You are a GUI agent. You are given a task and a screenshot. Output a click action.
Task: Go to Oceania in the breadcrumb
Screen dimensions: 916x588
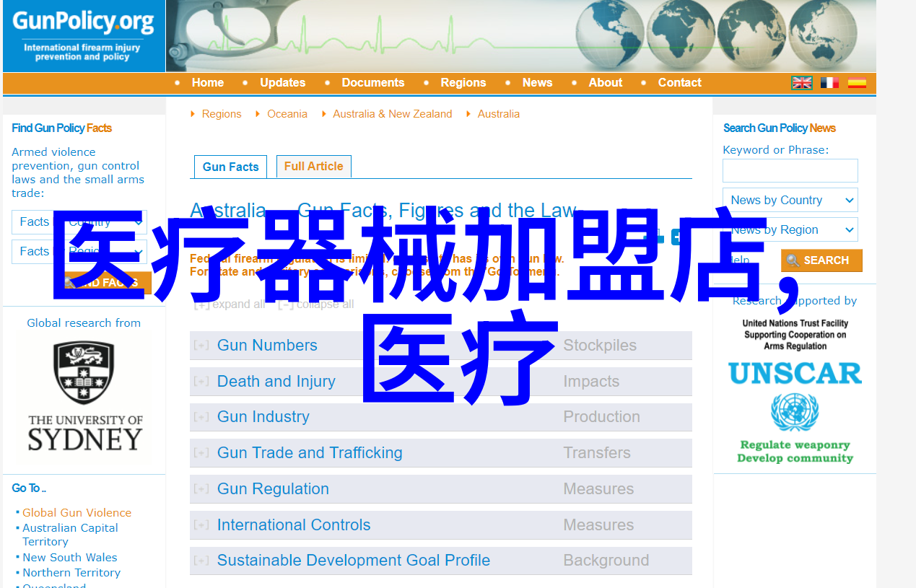pyautogui.click(x=287, y=114)
